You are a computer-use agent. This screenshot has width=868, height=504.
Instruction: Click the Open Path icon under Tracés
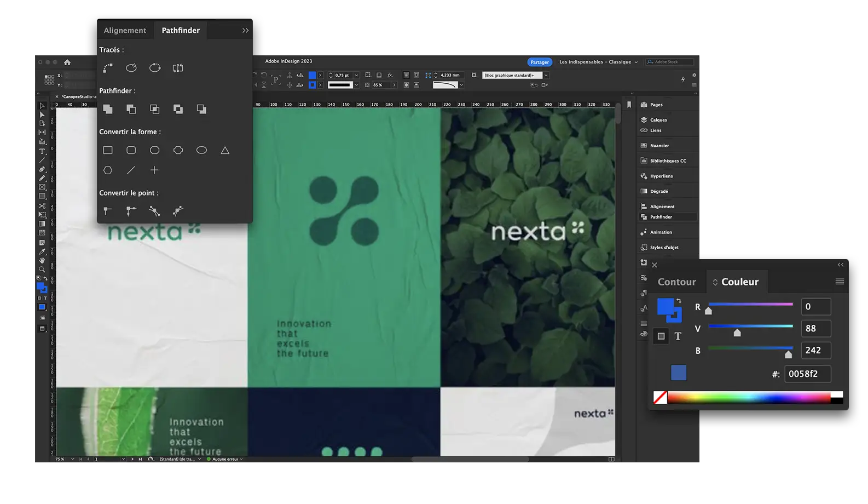pyautogui.click(x=131, y=68)
